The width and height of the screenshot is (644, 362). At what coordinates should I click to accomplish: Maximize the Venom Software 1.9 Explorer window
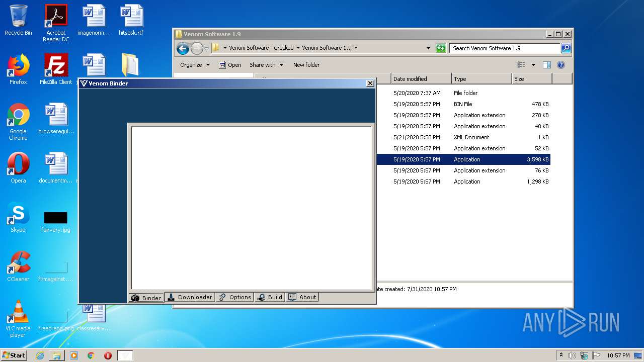point(558,34)
